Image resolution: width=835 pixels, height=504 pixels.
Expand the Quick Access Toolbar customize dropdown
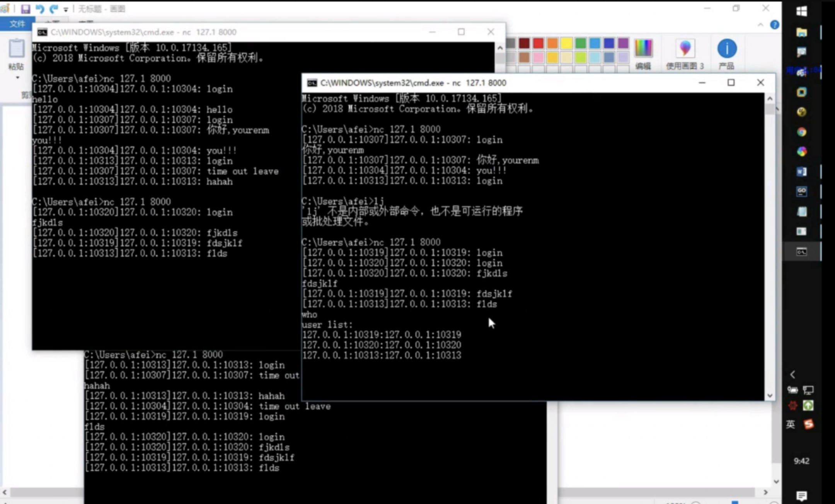click(x=66, y=9)
